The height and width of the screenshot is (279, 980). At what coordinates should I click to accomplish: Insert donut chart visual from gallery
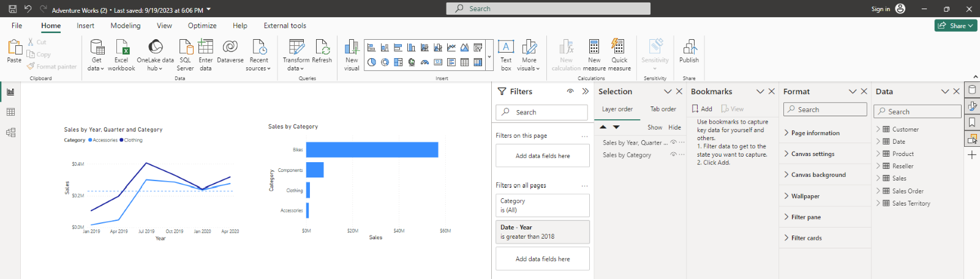(x=385, y=62)
